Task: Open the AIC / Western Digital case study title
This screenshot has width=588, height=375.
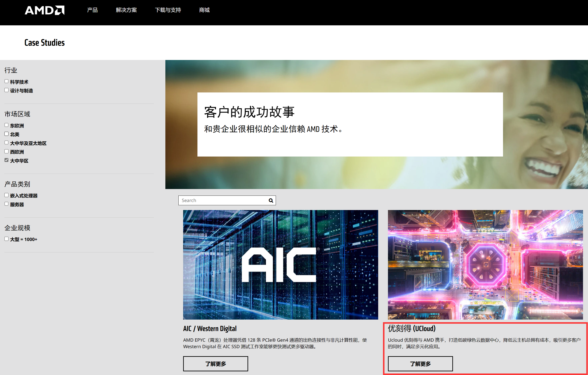Action: point(210,328)
